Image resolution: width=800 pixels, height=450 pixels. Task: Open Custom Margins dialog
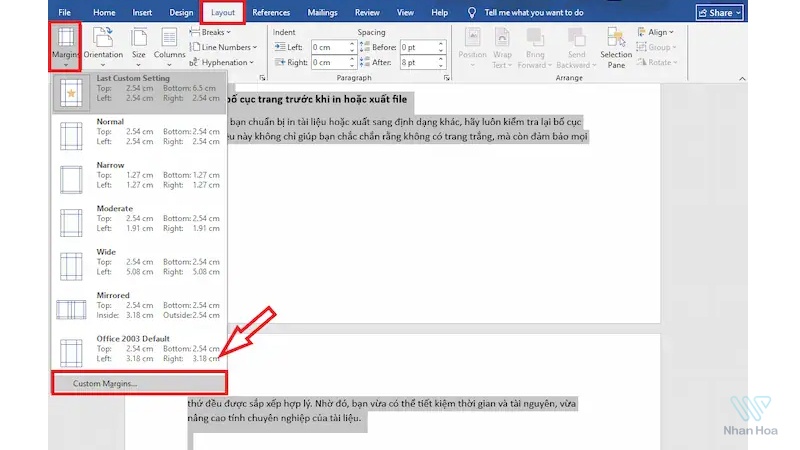139,383
